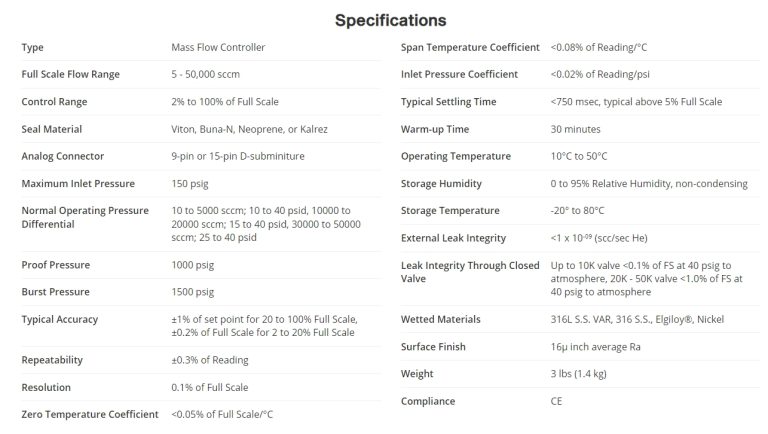Click the ±0.3% of Reading repeatability value

coord(210,360)
